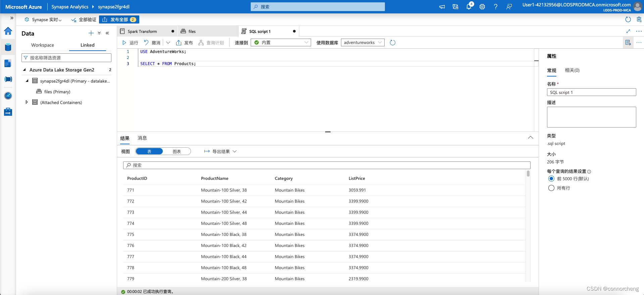Click the top Azure search box

318,7
